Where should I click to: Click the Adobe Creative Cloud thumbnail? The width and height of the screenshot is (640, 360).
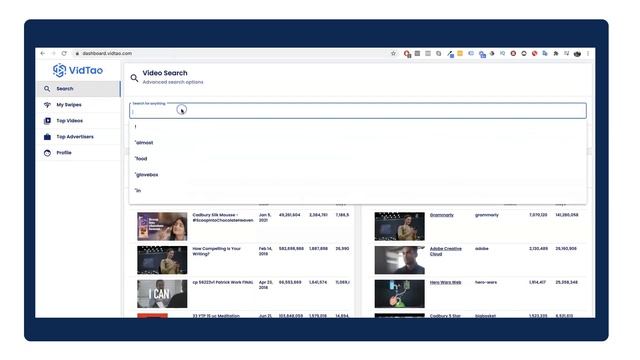(400, 260)
